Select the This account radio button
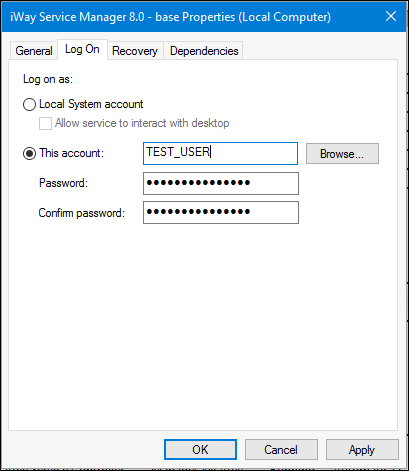 (29, 154)
